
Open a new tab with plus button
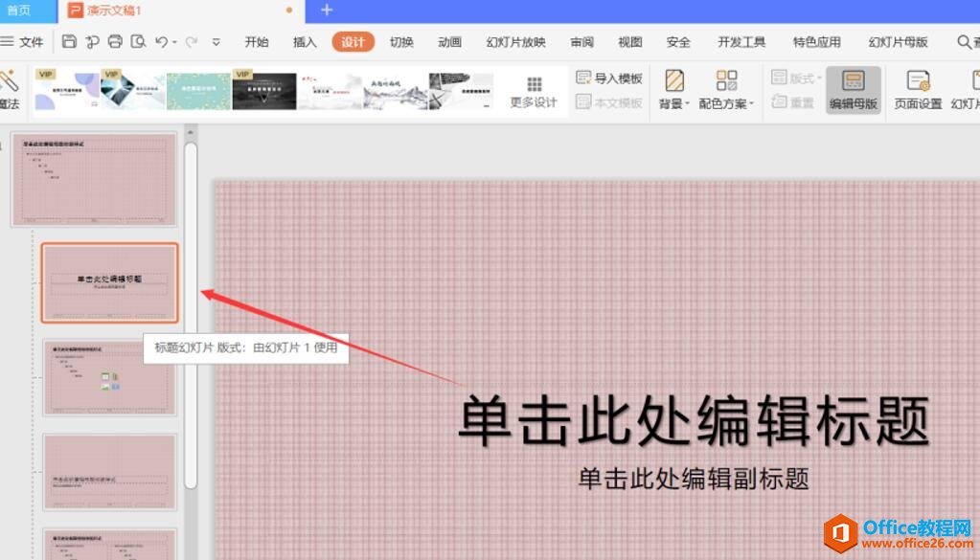tap(327, 11)
